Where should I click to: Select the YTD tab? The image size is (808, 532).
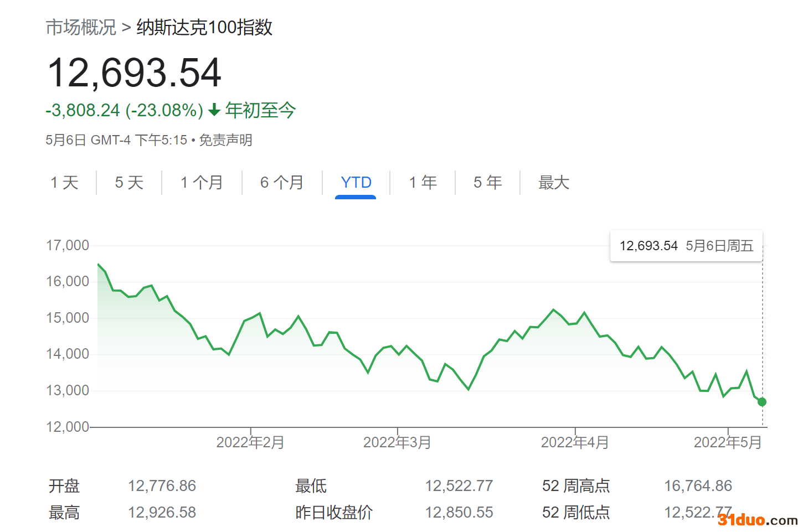(356, 182)
